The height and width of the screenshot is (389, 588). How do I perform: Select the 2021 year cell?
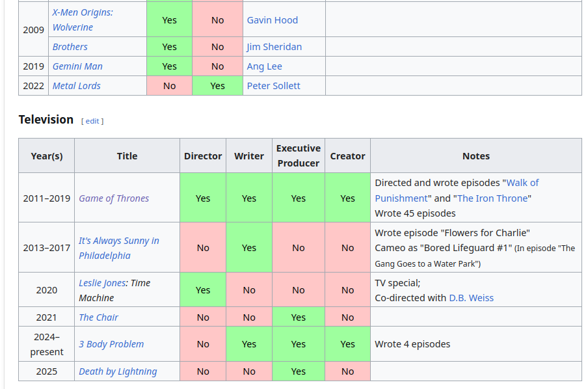[46, 317]
